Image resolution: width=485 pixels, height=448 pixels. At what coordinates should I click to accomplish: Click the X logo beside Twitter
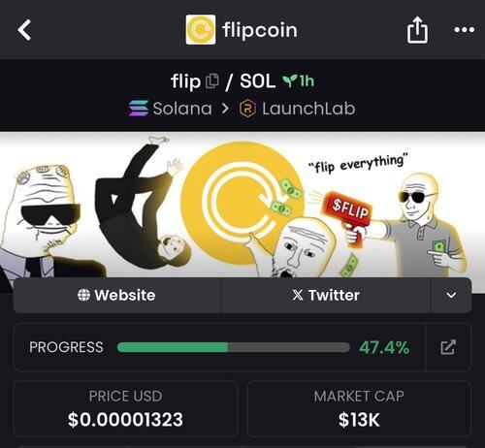tap(298, 295)
